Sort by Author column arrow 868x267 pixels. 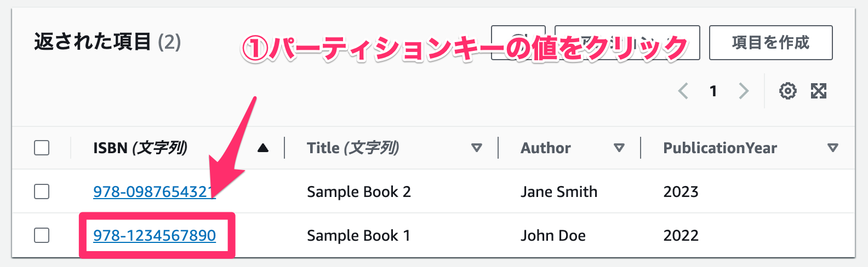[x=619, y=148]
